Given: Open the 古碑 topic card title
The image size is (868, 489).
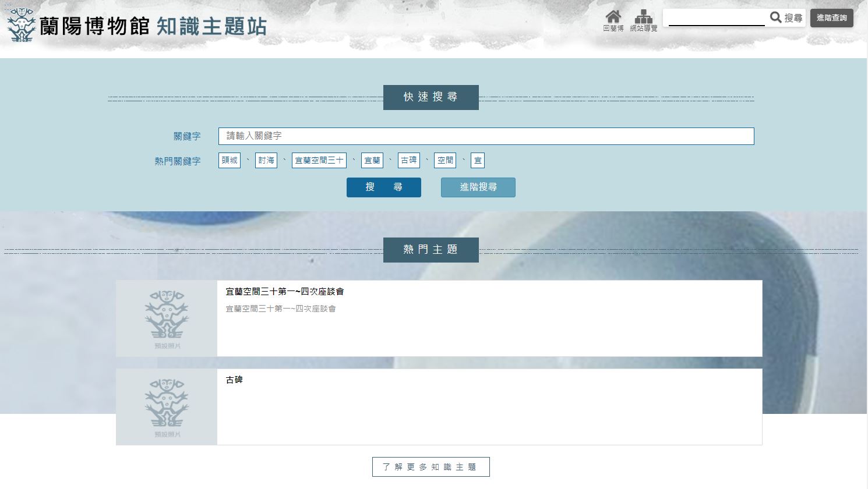Looking at the screenshot, I should pos(234,380).
